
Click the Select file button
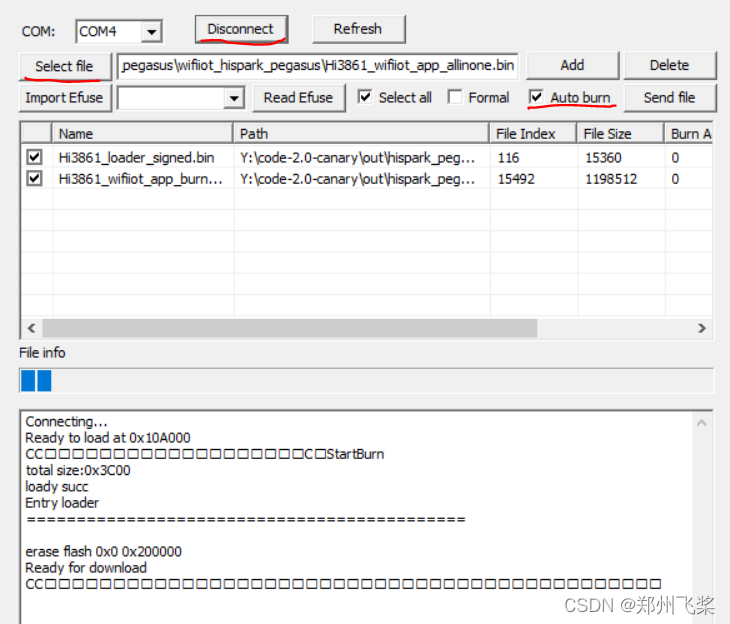(65, 67)
